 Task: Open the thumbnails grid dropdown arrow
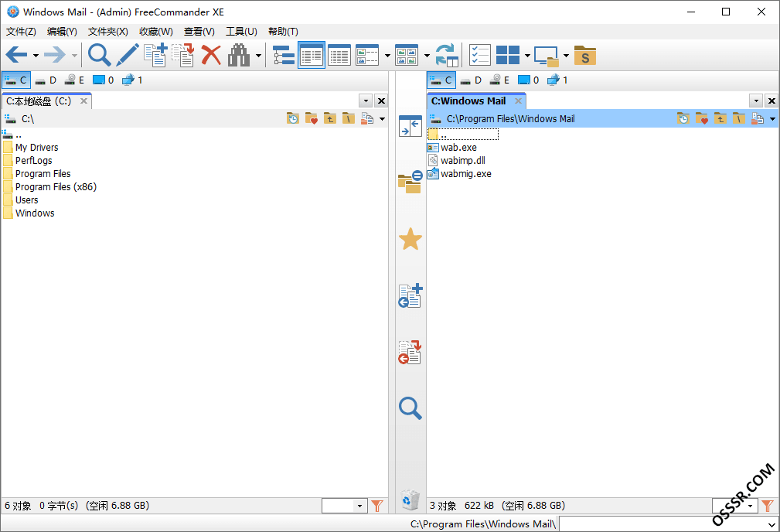427,55
